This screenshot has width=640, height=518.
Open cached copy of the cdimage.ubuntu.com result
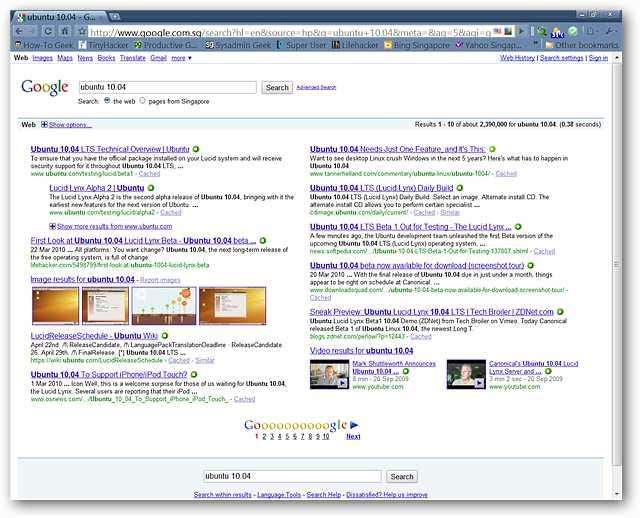tap(424, 212)
